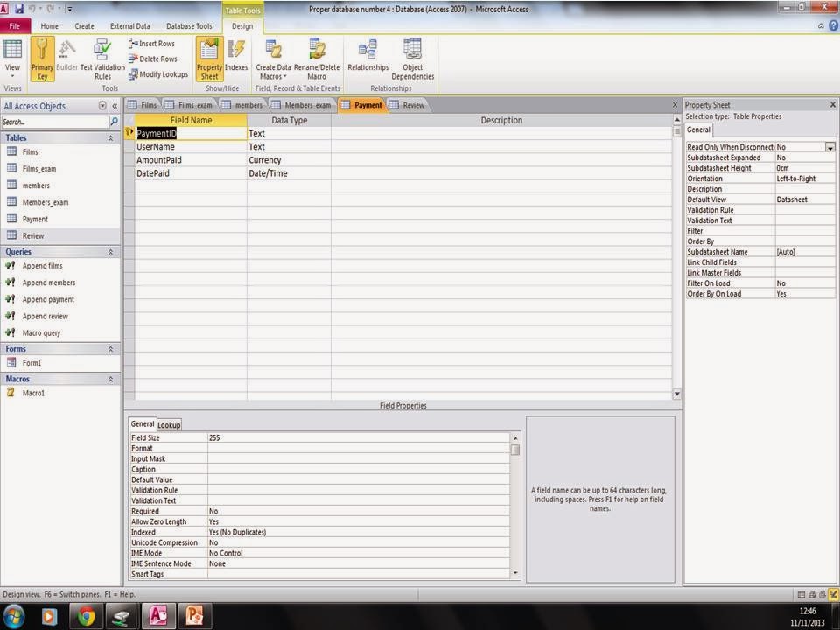Switch to External Data tab

tap(130, 25)
